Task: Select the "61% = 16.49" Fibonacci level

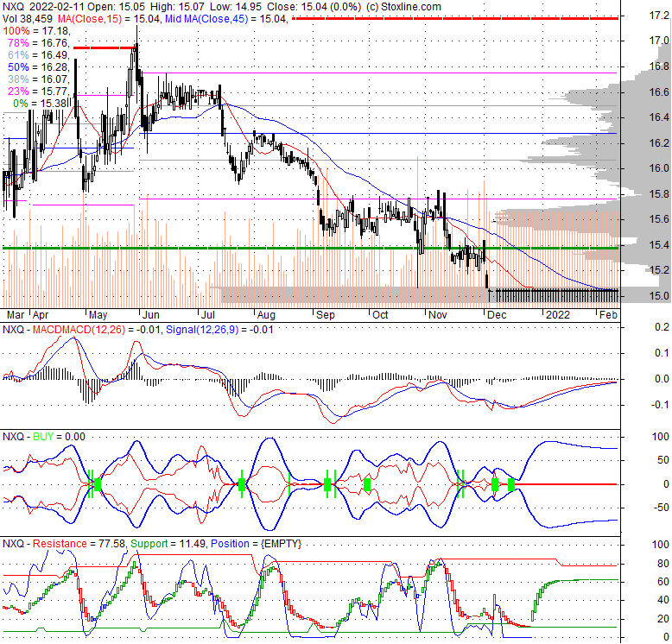Action: (38, 54)
